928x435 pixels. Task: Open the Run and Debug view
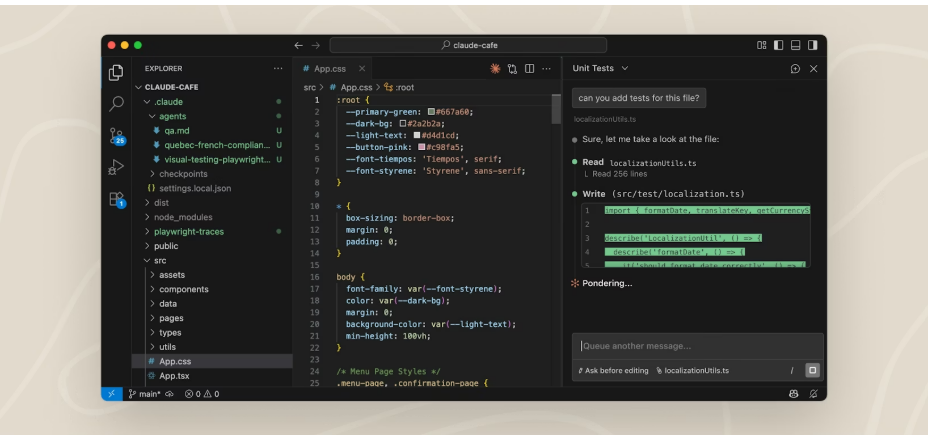coord(116,167)
